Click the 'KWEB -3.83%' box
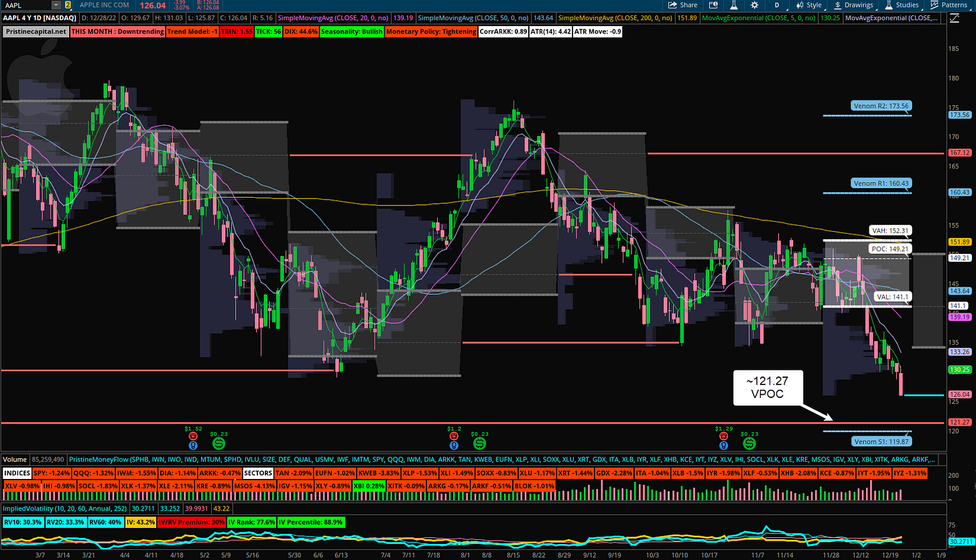The height and width of the screenshot is (560, 976). tap(377, 473)
